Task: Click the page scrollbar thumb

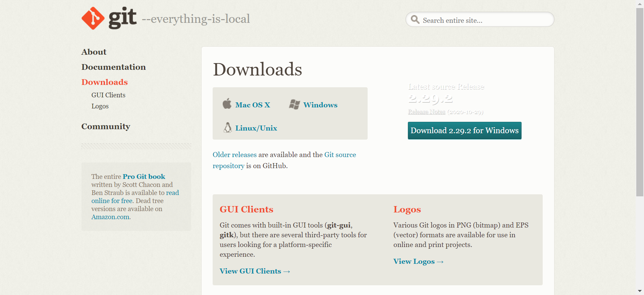Action: pos(640,102)
